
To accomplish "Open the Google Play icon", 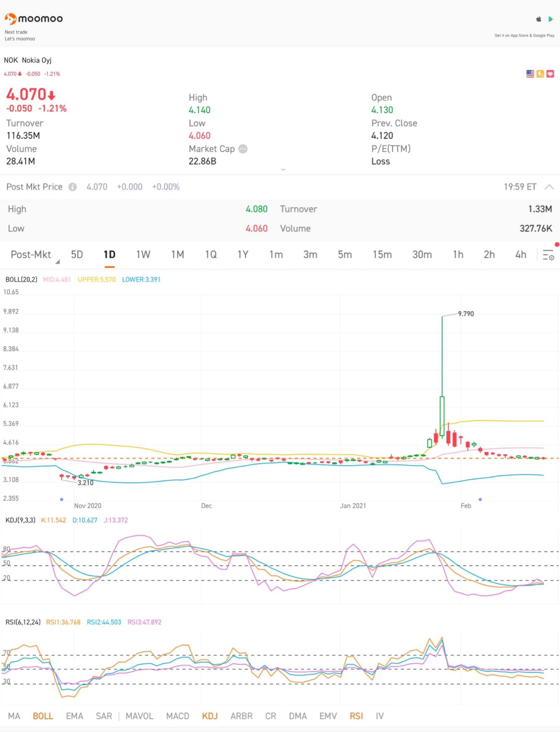I will tap(551, 19).
